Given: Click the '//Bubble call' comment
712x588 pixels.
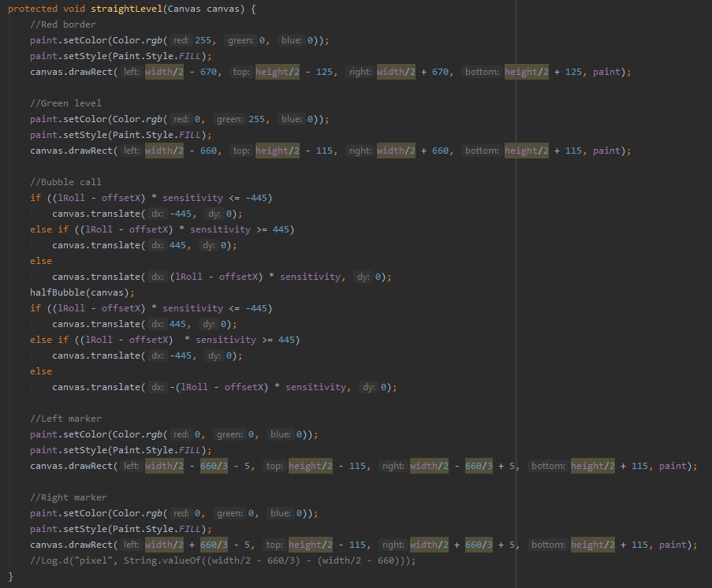Looking at the screenshot, I should (66, 182).
